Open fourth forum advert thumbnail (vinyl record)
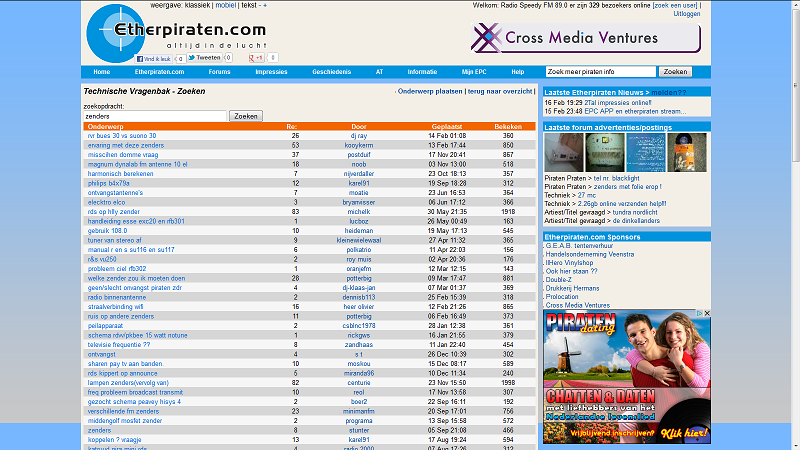Screen dimensions: 800x450 687,152
